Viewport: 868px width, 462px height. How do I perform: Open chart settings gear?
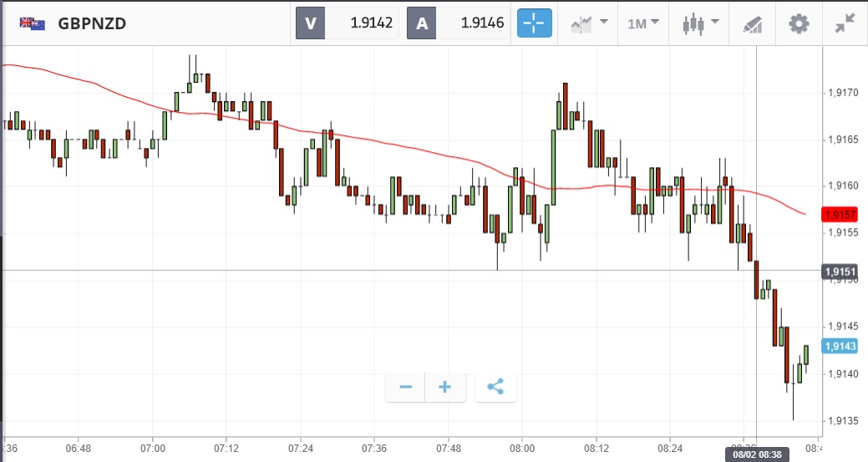click(799, 23)
